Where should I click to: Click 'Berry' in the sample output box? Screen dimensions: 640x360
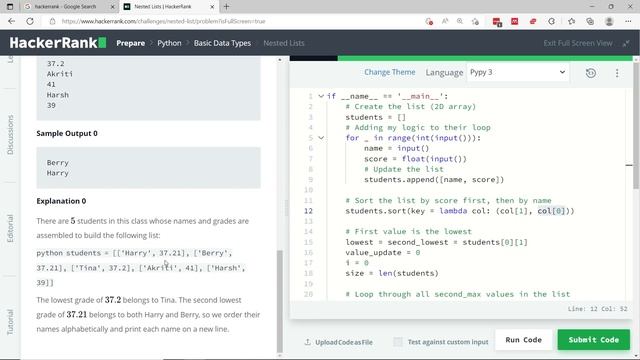coord(58,162)
